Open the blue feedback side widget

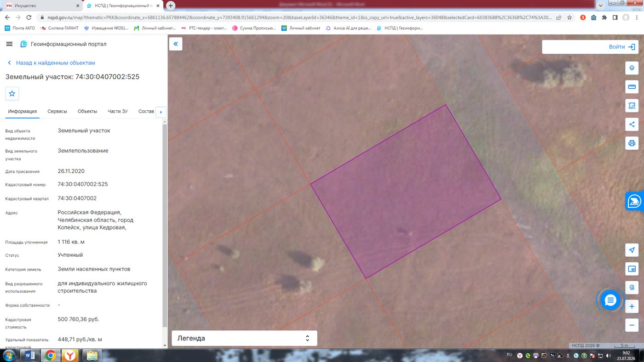(x=635, y=201)
